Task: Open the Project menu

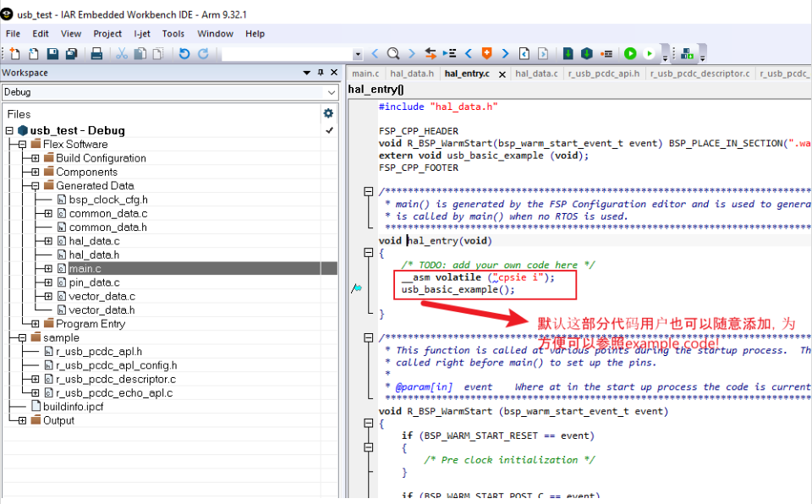Action: [107, 34]
